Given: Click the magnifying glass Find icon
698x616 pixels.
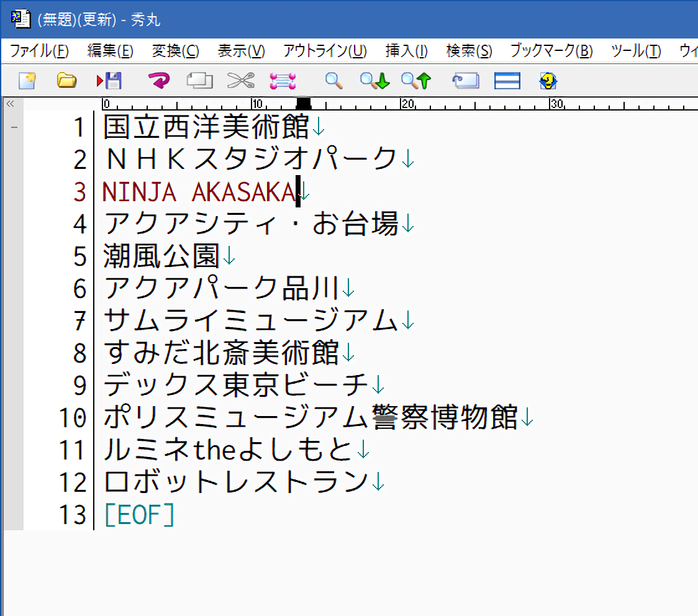Looking at the screenshot, I should 334,80.
